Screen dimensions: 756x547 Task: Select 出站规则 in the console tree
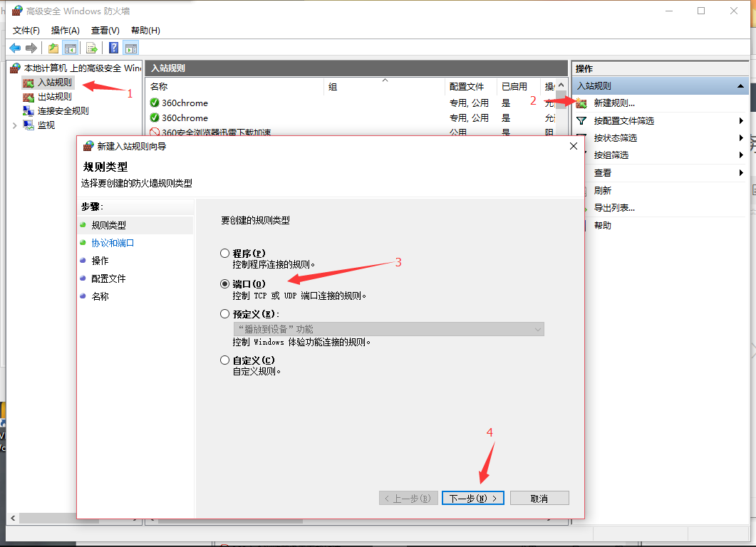(55, 97)
